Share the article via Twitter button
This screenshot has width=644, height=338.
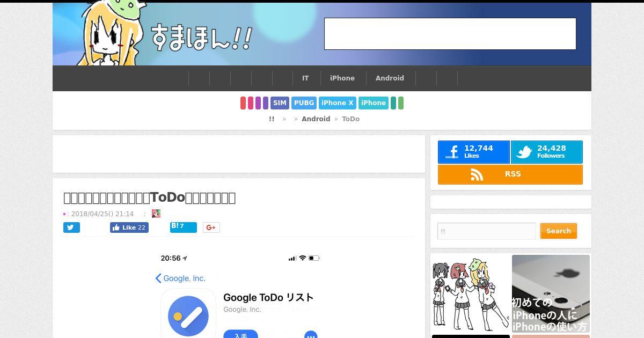click(x=71, y=227)
